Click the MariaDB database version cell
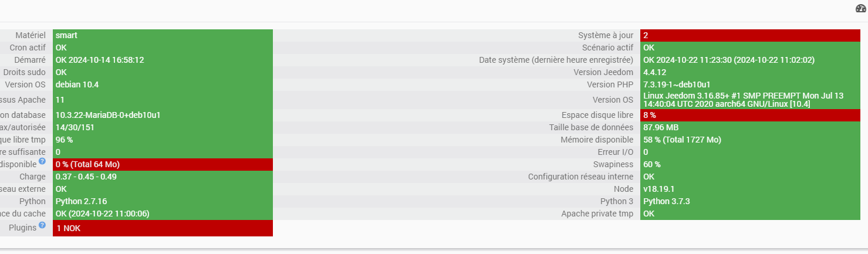868x254 pixels. click(163, 115)
